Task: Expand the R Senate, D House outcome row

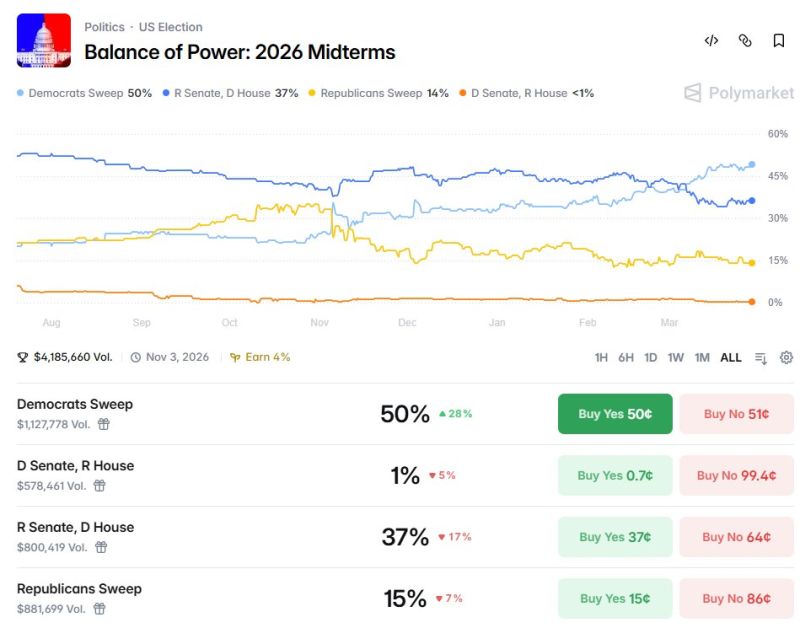Action: (x=75, y=526)
